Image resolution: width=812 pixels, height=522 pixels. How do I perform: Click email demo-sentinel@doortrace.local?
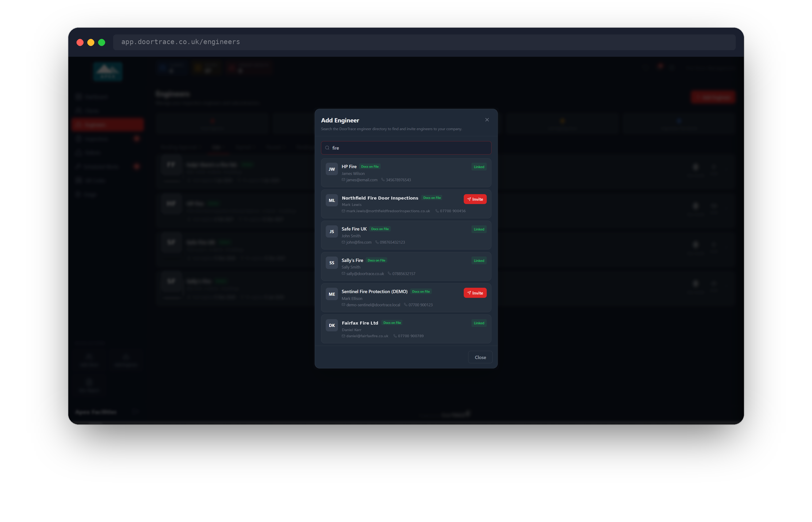[373, 305]
